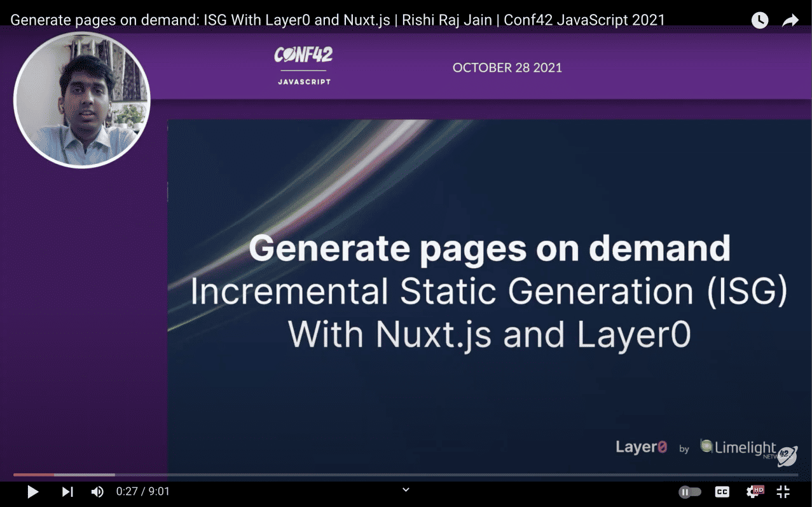Skip to the next video
This screenshot has height=507, width=812.
67,492
